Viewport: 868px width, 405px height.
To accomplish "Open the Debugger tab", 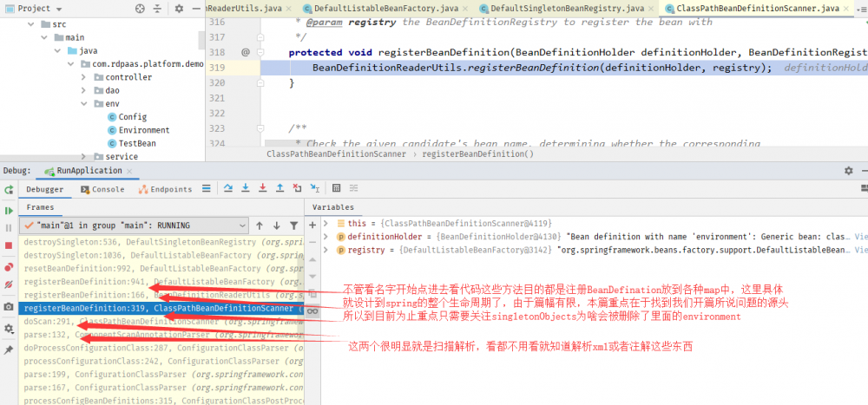I will 46,189.
